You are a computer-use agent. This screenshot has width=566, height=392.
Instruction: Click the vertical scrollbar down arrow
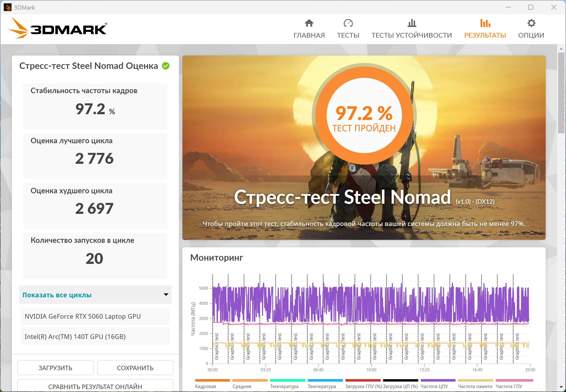pos(561,387)
